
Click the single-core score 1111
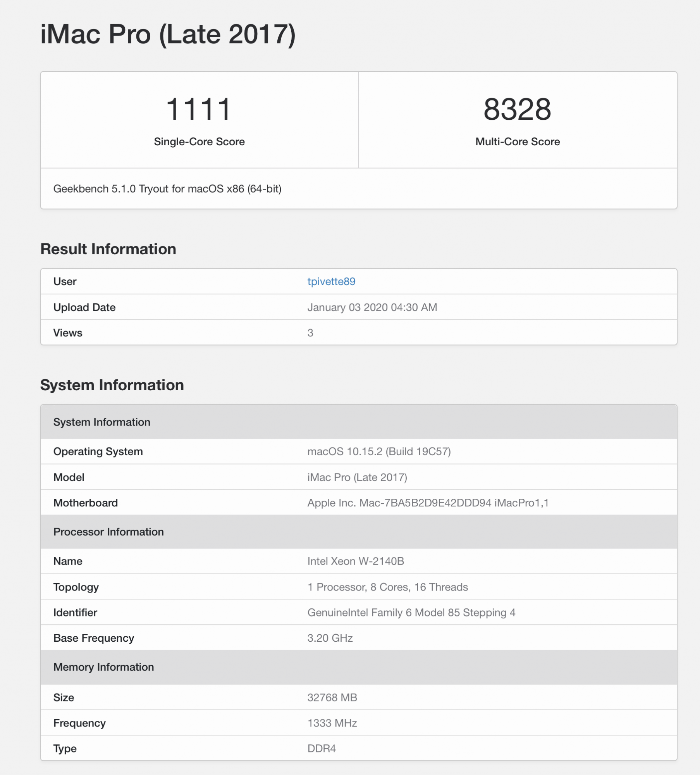(199, 109)
